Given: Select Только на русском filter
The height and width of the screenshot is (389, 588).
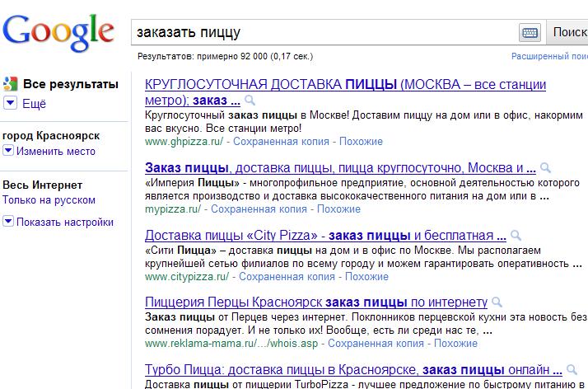Looking at the screenshot, I should pyautogui.click(x=49, y=200).
